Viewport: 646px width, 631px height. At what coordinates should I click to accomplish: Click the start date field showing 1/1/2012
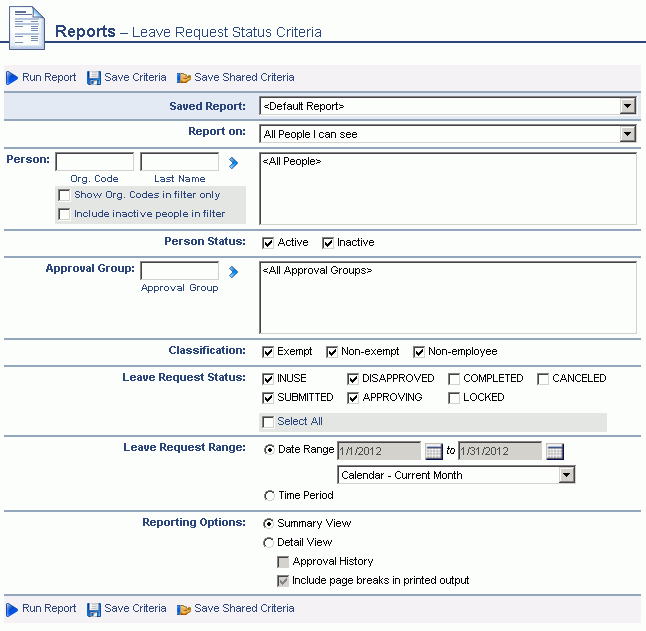click(379, 451)
